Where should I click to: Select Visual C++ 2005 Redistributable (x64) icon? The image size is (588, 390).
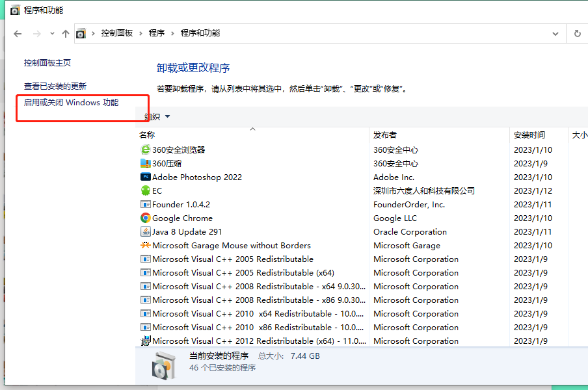(146, 273)
